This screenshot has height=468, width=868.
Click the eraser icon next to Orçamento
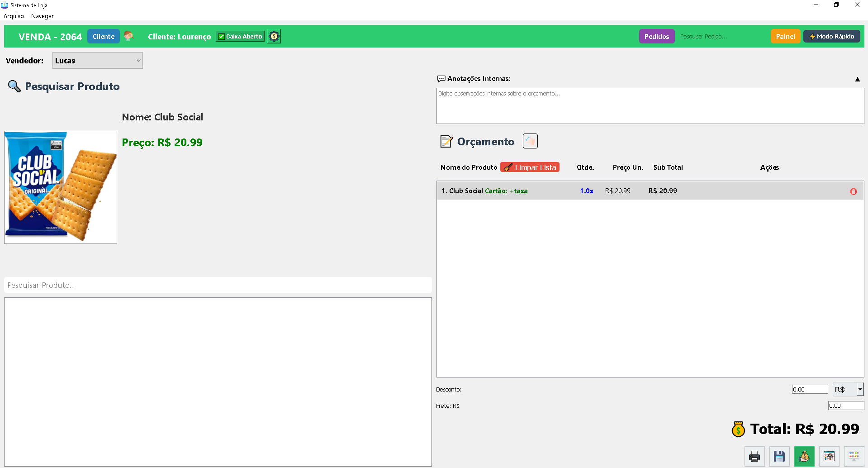tap(530, 141)
